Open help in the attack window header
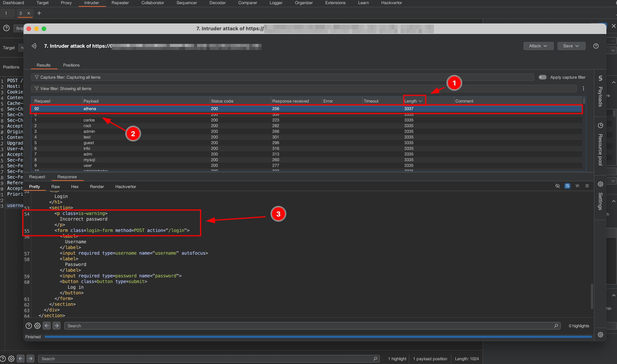Screen dimensions: 617x364 pyautogui.click(x=596, y=46)
